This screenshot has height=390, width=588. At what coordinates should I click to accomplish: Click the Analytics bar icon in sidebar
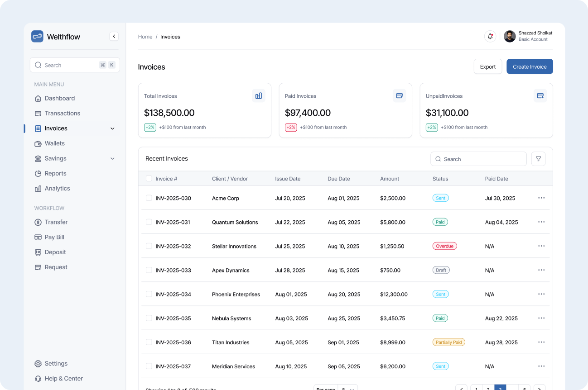coord(38,189)
